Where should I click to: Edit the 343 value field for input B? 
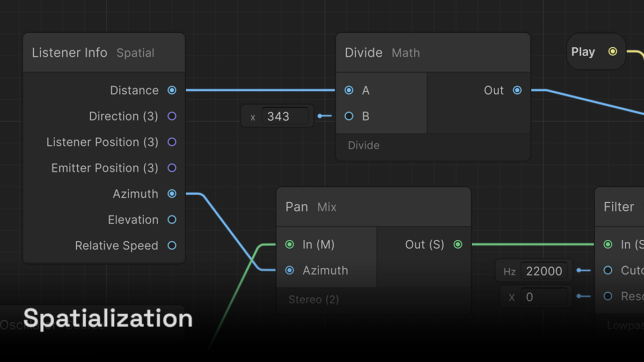[x=285, y=116]
